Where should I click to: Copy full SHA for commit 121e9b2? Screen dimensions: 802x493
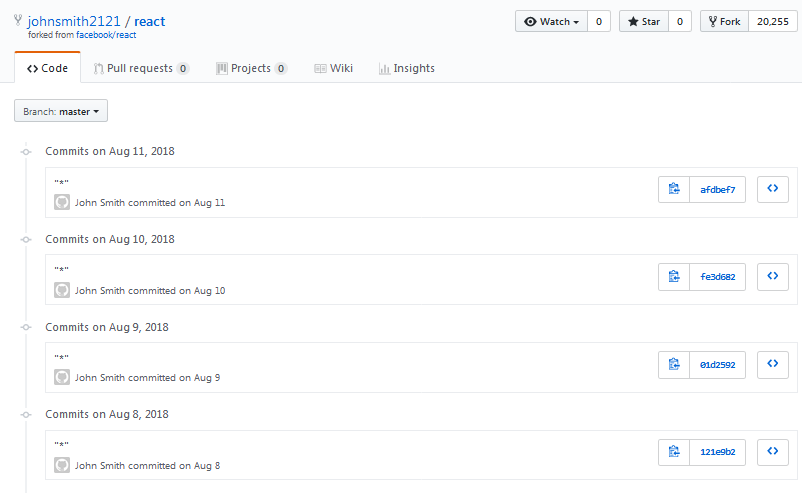click(x=674, y=452)
